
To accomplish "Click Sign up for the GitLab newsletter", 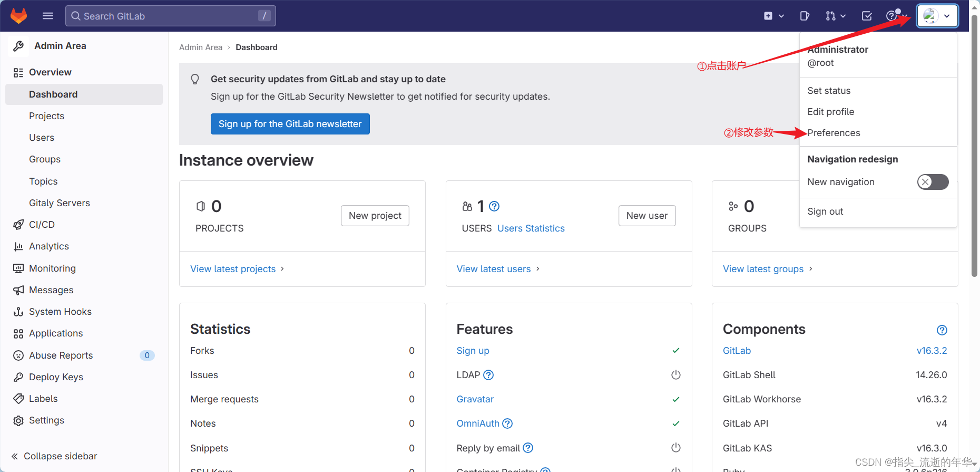I will point(290,124).
